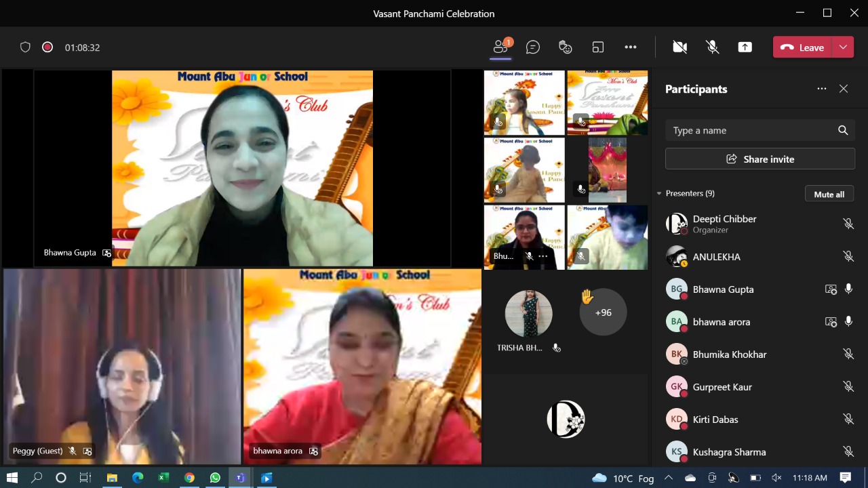Open the breakout rooms icon
Image resolution: width=868 pixels, height=488 pixels.
(x=597, y=47)
